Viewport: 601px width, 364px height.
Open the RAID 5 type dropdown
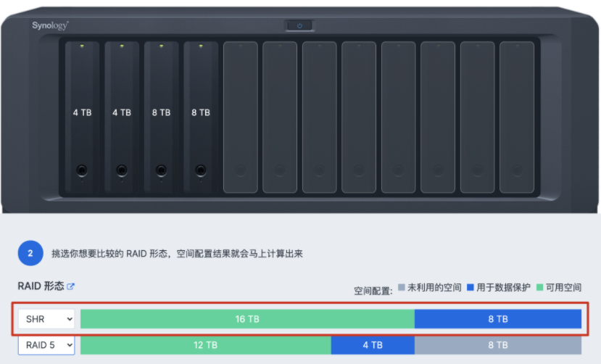[x=47, y=345]
